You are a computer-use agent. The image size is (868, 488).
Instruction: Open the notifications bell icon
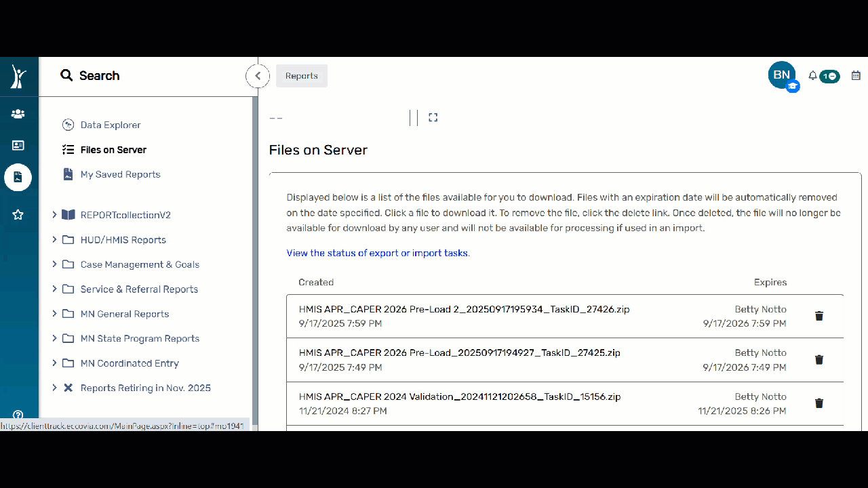(x=812, y=76)
